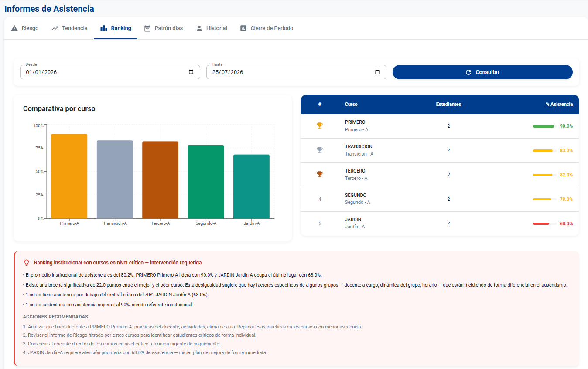The width and height of the screenshot is (588, 369).
Task: Click the Desde date input field
Action: click(110, 72)
